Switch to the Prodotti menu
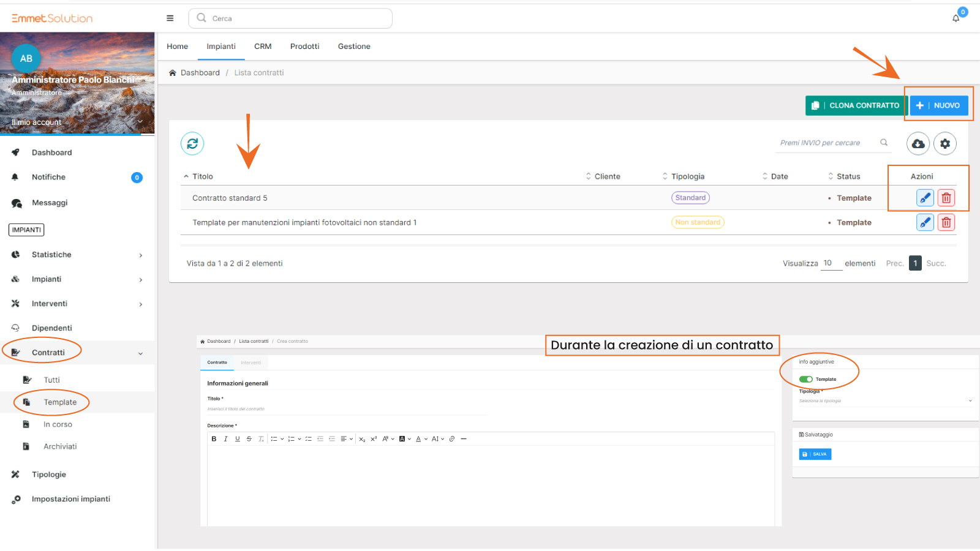The image size is (980, 551). (x=304, y=47)
